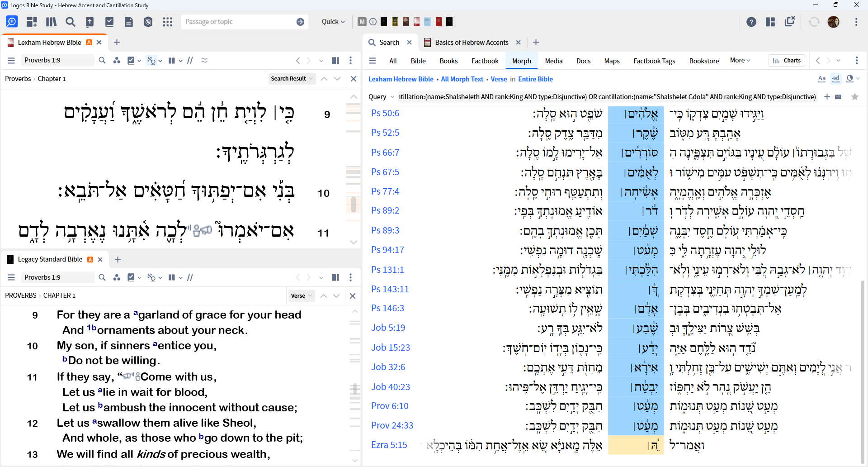Toggle the M shortcut icon in the shortcuts bar
The width and height of the screenshot is (868, 467).
coord(362,22)
